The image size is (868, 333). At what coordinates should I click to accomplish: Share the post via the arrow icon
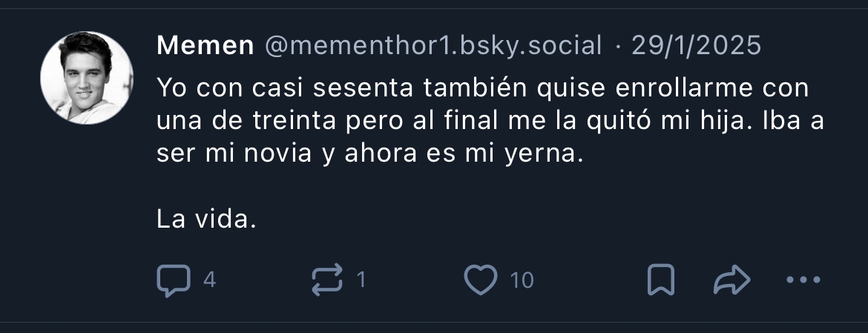[731, 280]
